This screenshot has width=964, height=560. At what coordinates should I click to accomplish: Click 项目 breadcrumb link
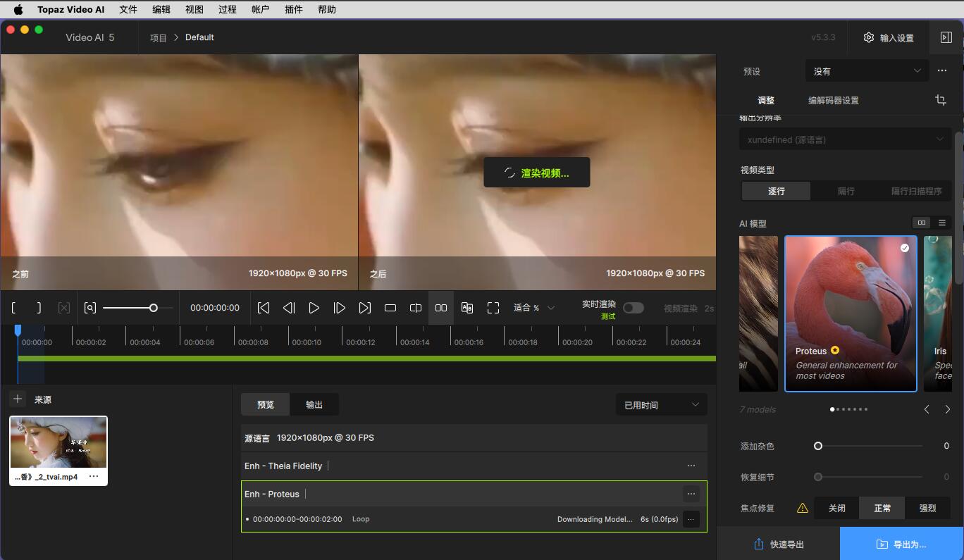tap(159, 37)
